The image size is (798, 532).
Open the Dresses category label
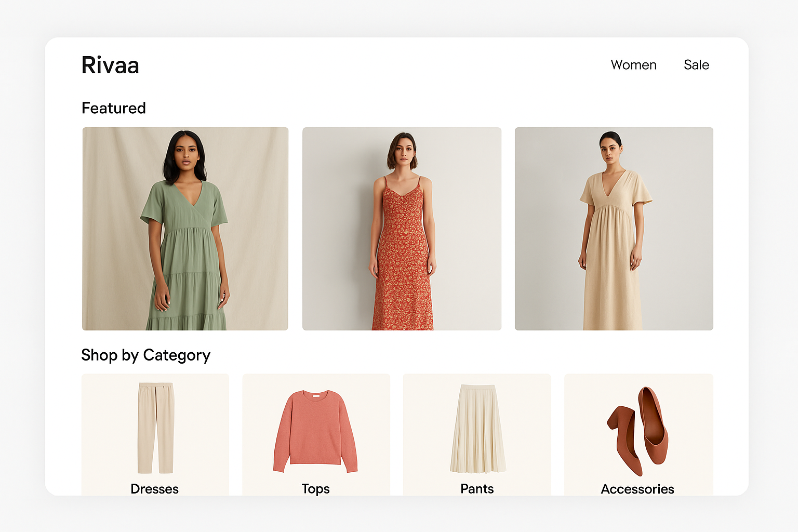coord(154,489)
